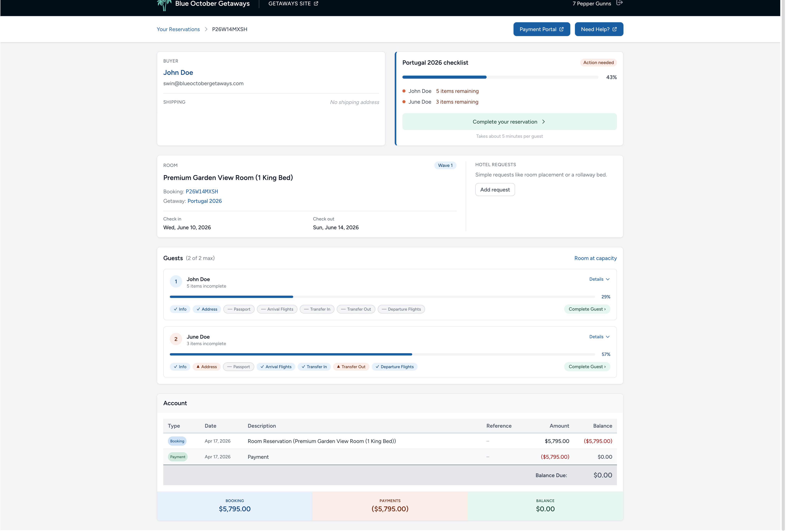This screenshot has width=786, height=532.
Task: Click the check-out date Sun, June 14, 2026
Action: [x=335, y=228]
